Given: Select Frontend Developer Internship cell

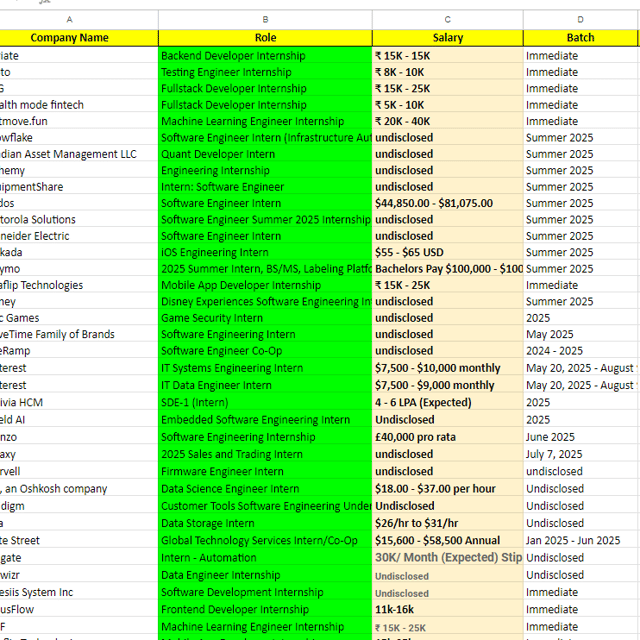Looking at the screenshot, I should coord(265,609).
